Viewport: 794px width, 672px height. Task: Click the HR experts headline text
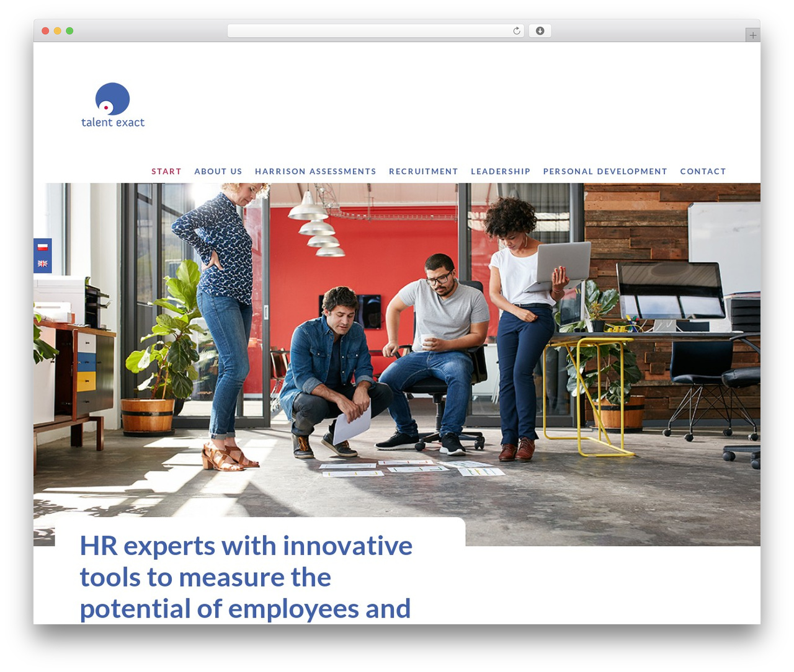[x=246, y=577]
